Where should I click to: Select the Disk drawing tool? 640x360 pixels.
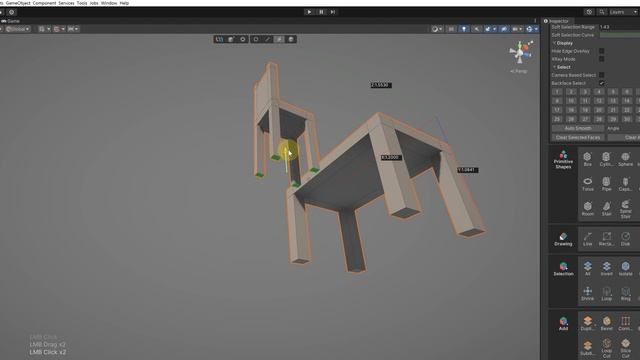(625, 239)
